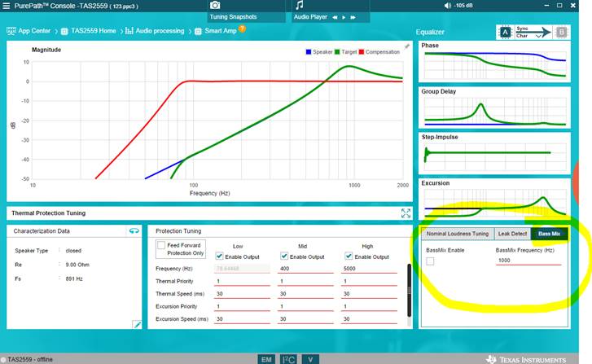Click the High Excursion Priority field

[370, 307]
